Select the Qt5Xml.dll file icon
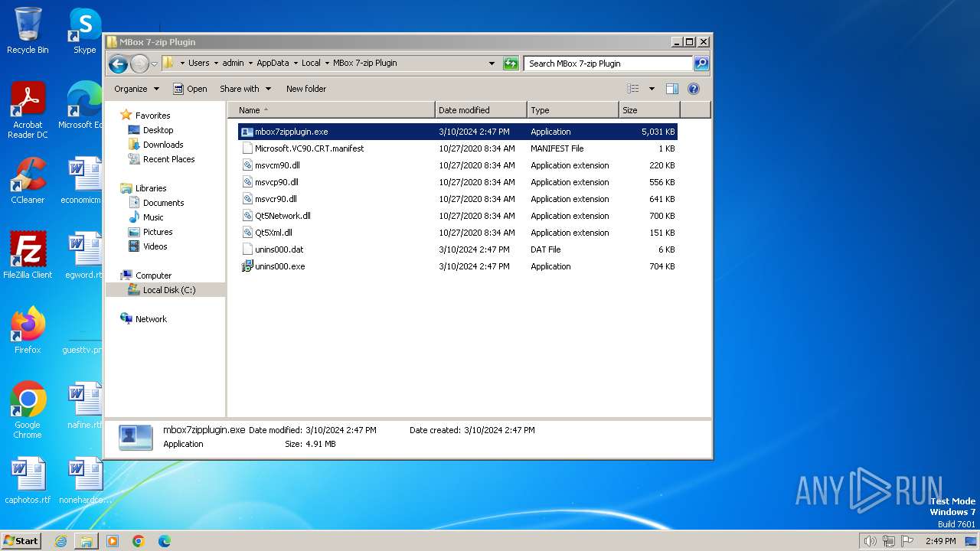 247,233
